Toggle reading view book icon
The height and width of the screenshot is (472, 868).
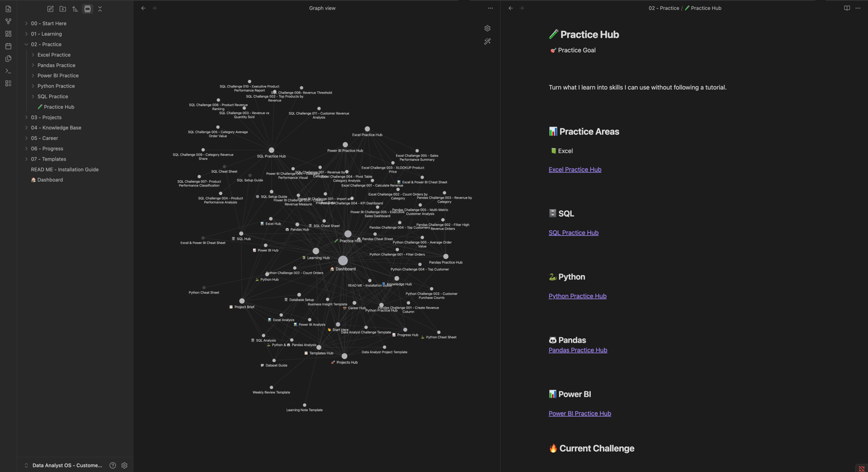click(x=847, y=8)
